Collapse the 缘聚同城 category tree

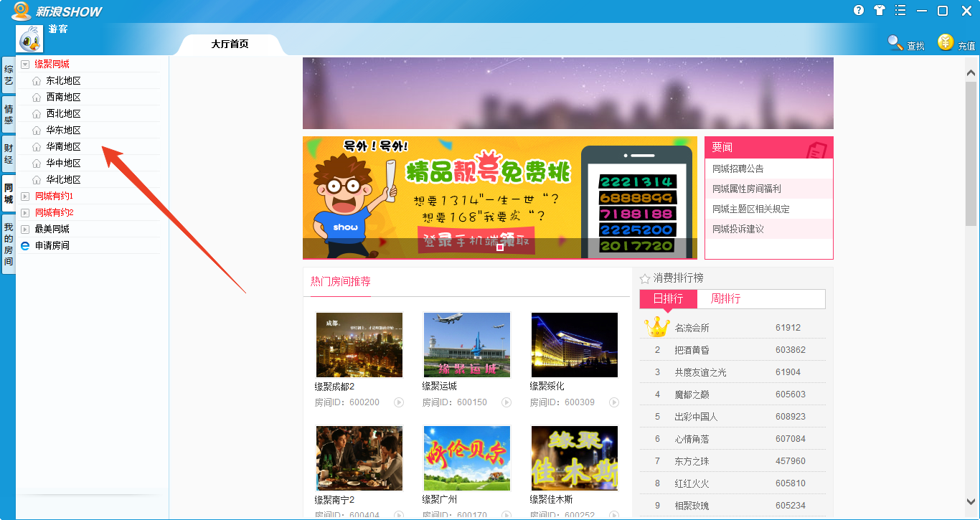24,63
